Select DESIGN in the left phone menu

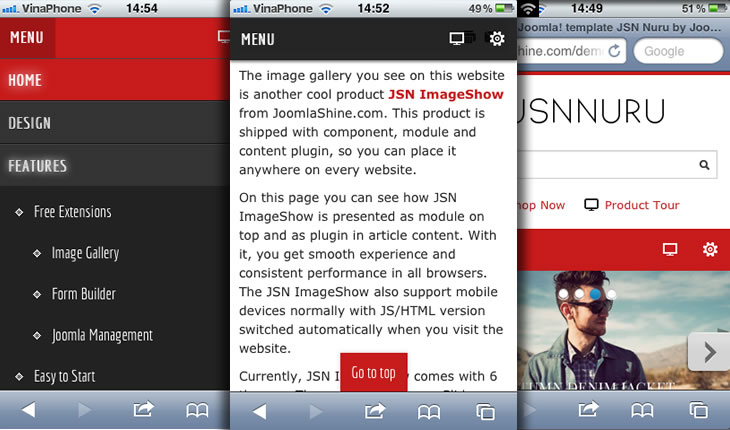tap(115, 123)
